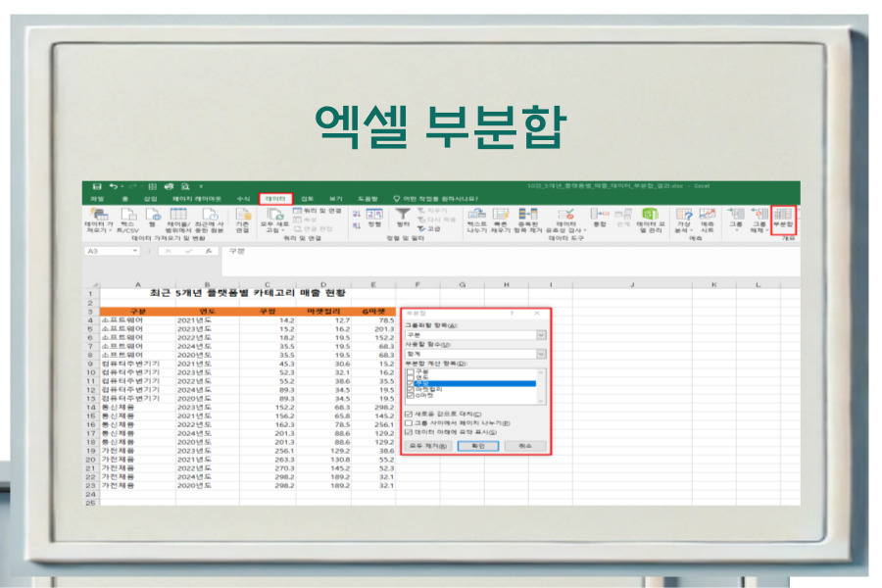882x588 pixels.
Task: Toggle 구분 checkbox in subtotal list
Action: (410, 372)
